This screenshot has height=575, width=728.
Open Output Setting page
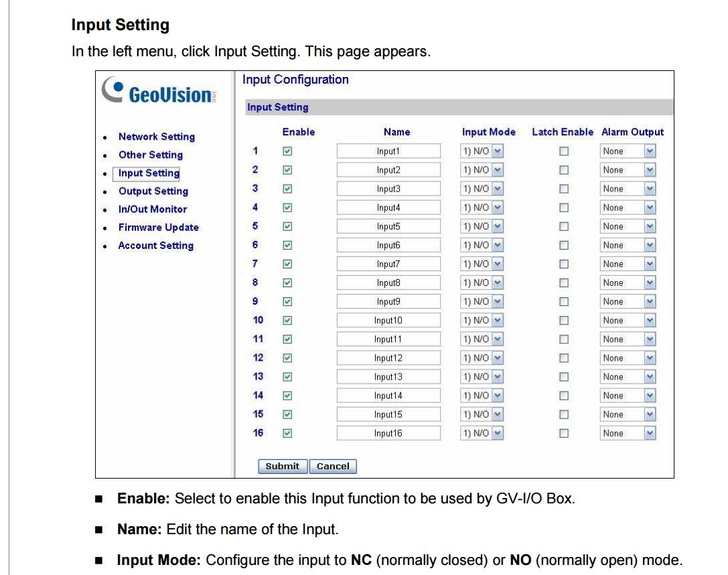pyautogui.click(x=153, y=191)
